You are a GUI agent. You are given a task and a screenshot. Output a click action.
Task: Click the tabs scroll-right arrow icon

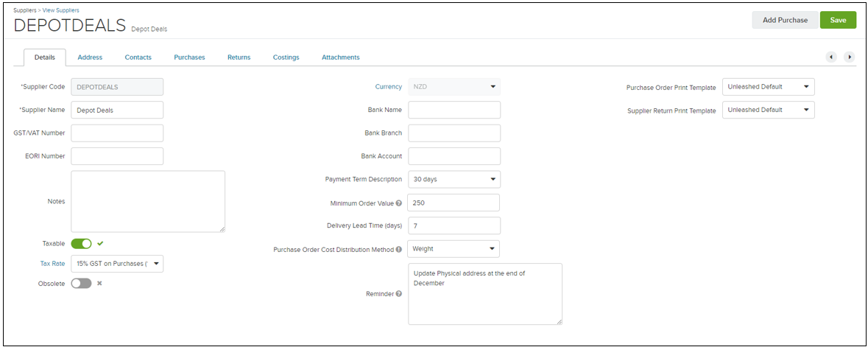(x=849, y=57)
